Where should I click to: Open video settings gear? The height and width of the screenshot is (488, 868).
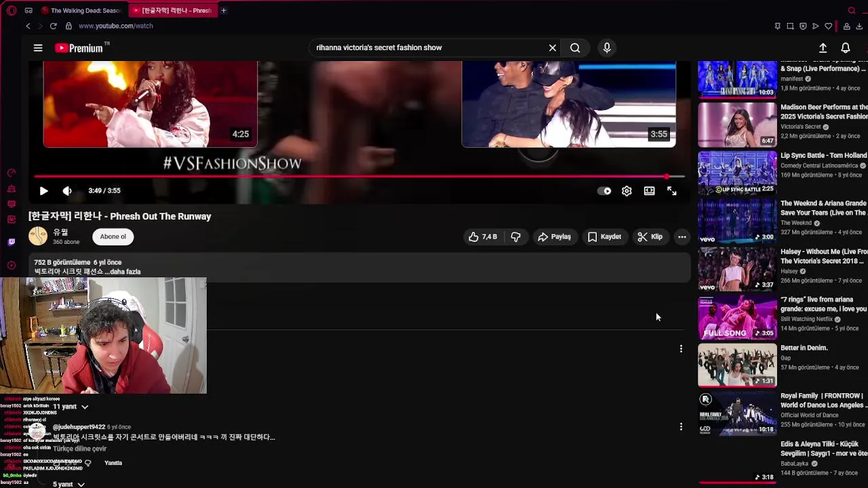tap(627, 191)
